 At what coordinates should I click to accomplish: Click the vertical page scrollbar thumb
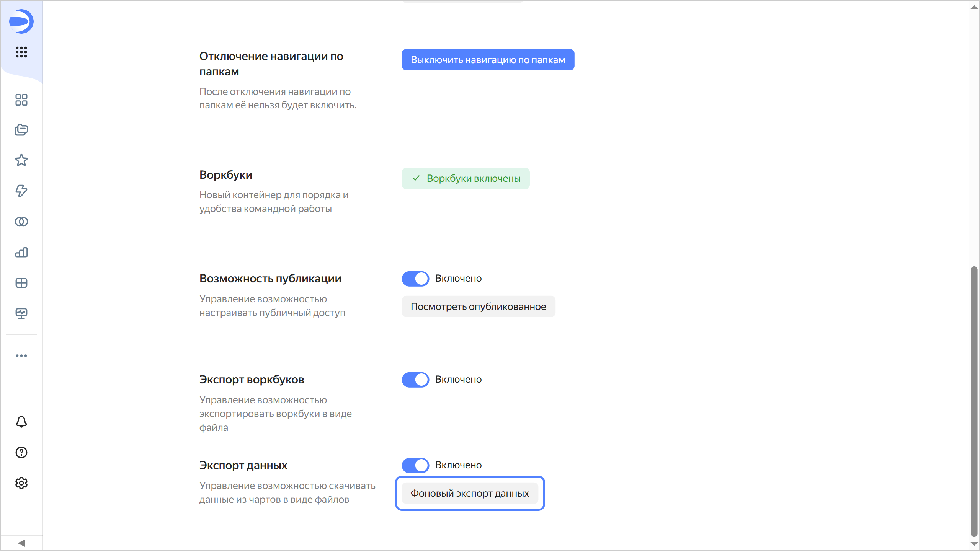[x=974, y=402]
